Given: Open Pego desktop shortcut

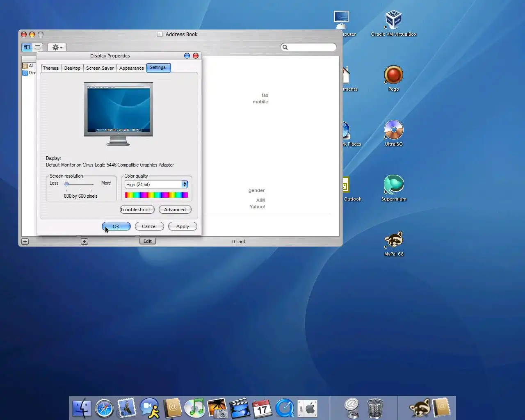Looking at the screenshot, I should coord(394,78).
